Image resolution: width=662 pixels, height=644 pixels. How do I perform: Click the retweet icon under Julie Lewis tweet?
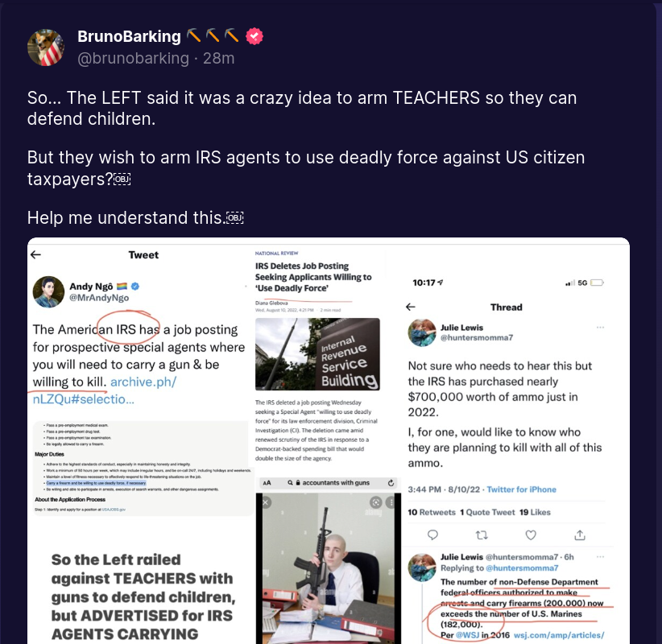(x=482, y=535)
